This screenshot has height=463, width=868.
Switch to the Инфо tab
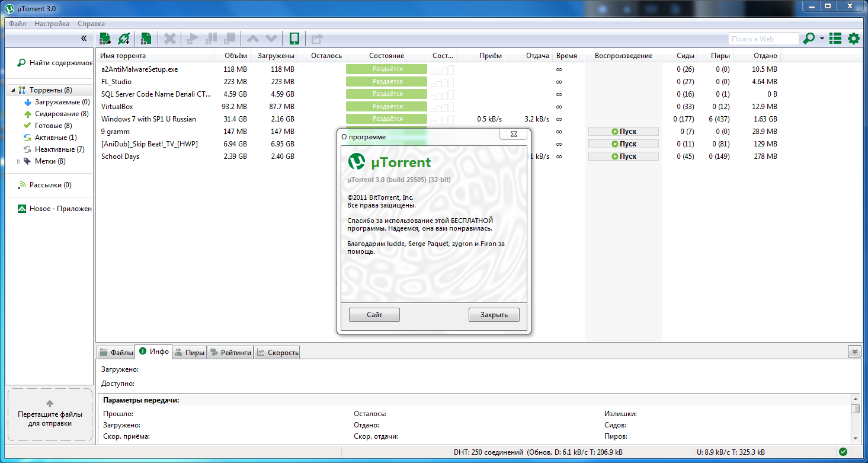[x=154, y=352]
